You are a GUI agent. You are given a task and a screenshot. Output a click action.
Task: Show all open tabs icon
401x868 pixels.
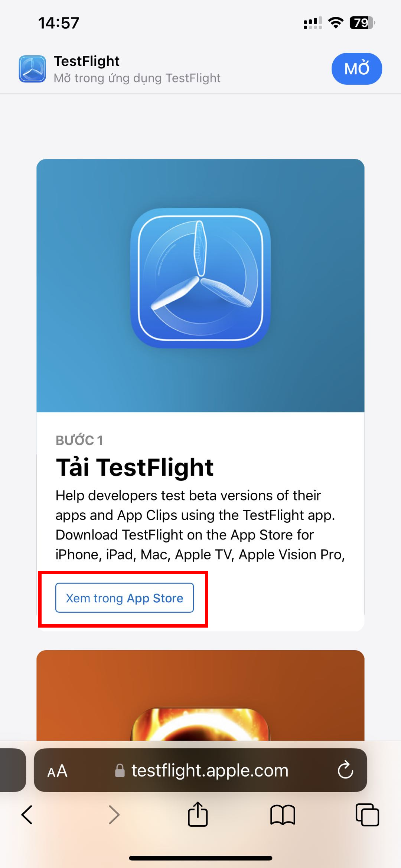[x=367, y=815]
